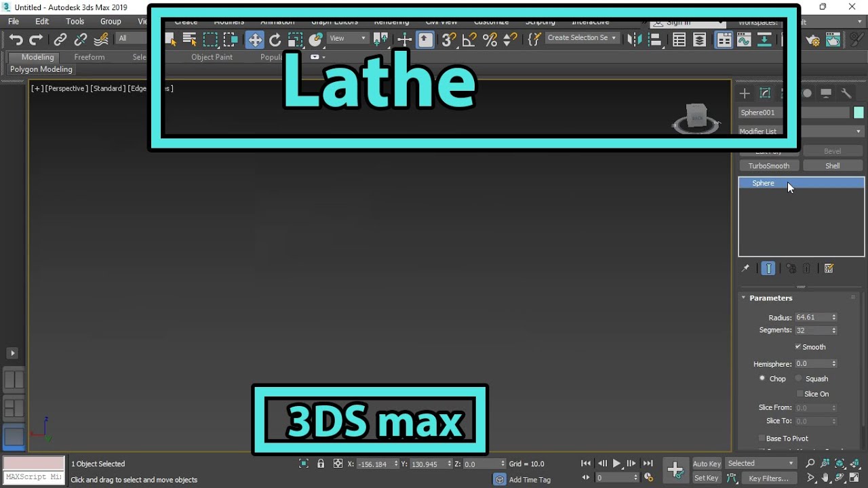Toggle Show End Result icon
The height and width of the screenshot is (488, 868).
768,268
